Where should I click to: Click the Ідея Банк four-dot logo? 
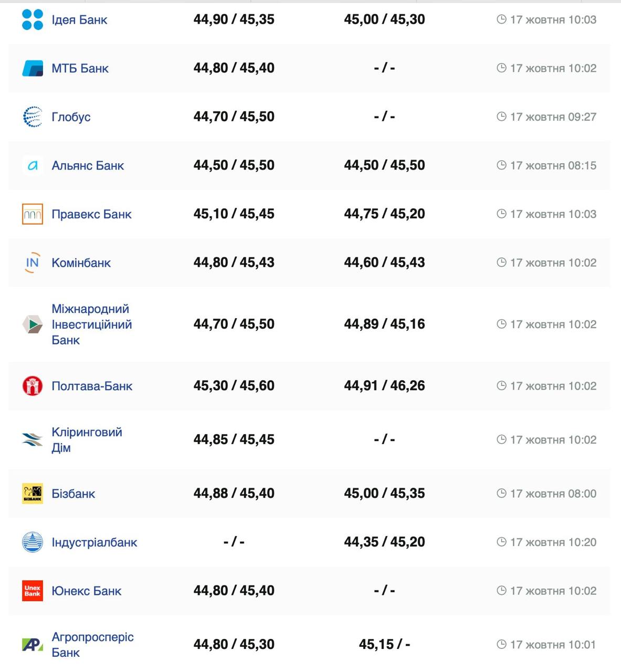(x=33, y=20)
